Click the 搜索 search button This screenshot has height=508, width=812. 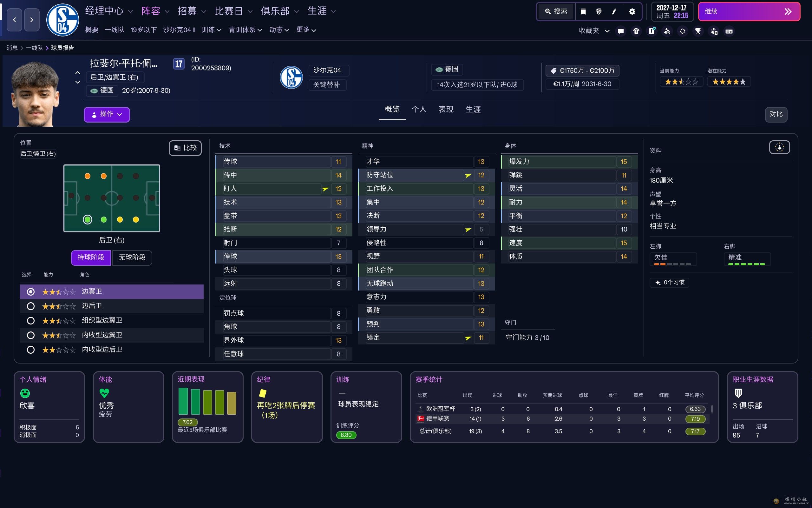click(x=556, y=12)
